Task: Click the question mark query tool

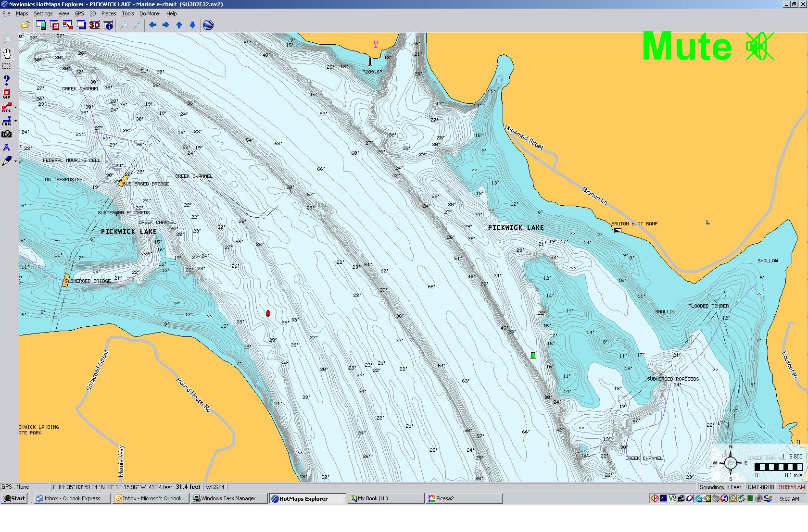Action: (x=7, y=80)
